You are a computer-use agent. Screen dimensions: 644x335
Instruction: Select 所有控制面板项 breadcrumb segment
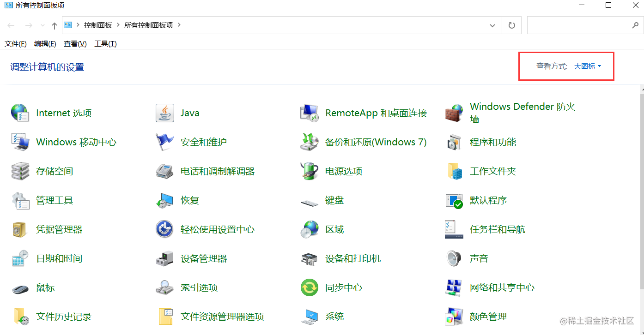click(148, 25)
